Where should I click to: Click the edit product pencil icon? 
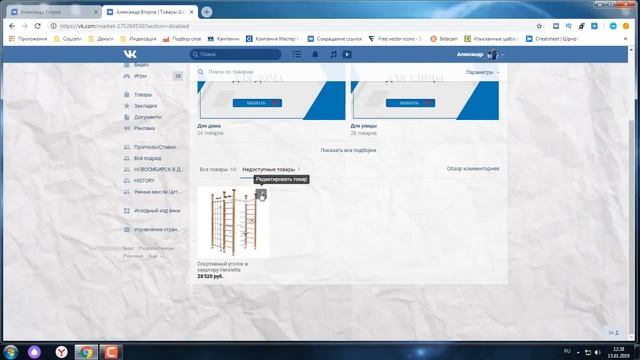click(261, 194)
